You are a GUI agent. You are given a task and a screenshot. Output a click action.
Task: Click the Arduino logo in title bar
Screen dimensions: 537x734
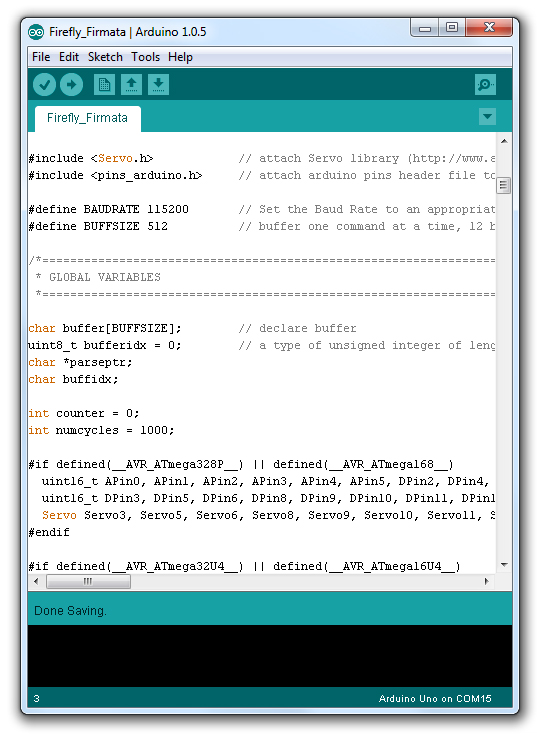tap(36, 32)
